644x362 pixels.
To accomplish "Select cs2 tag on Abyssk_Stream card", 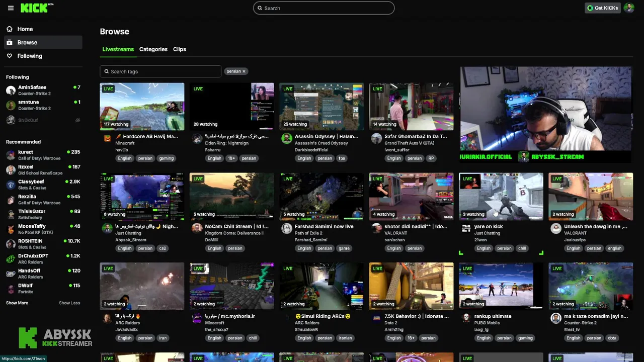I will coord(163,248).
